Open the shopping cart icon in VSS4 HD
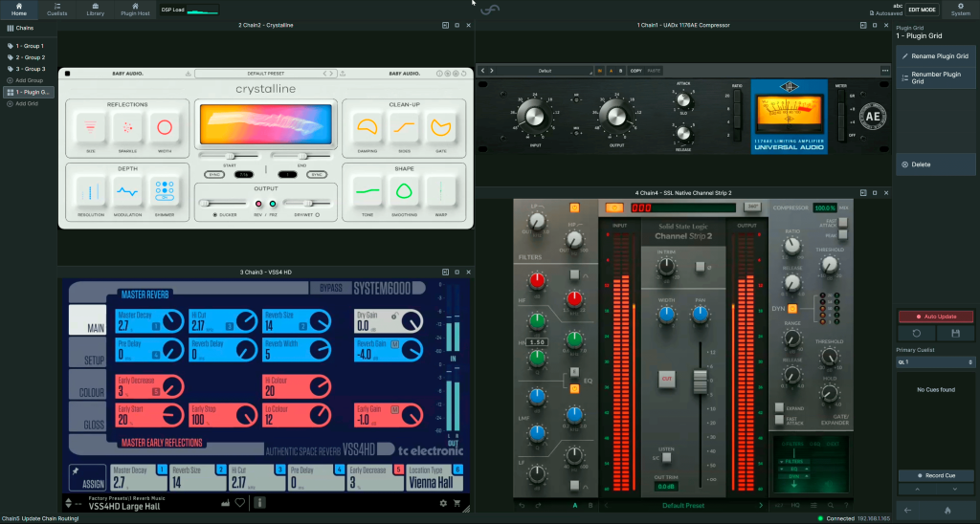Image resolution: width=980 pixels, height=524 pixels. click(x=457, y=503)
